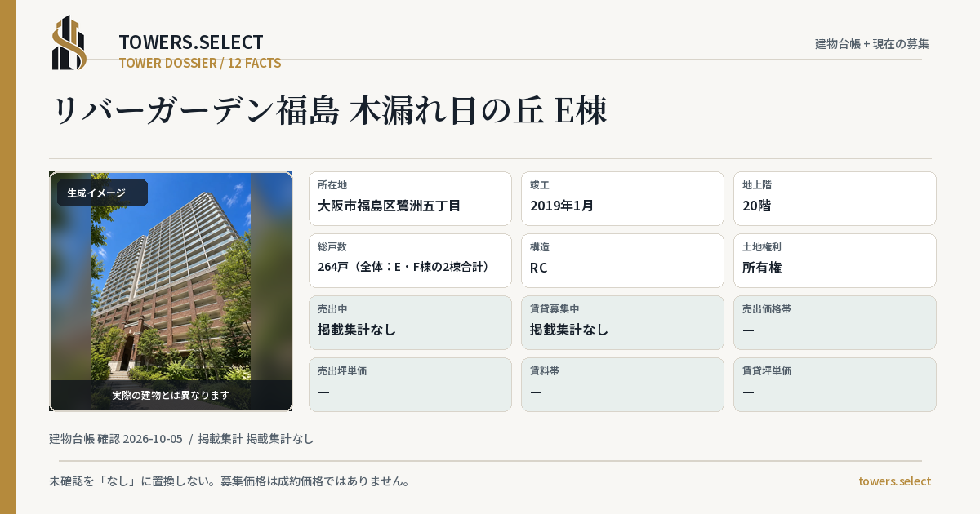Click the 売出坪単価 card
The height and width of the screenshot is (514, 980).
point(410,384)
